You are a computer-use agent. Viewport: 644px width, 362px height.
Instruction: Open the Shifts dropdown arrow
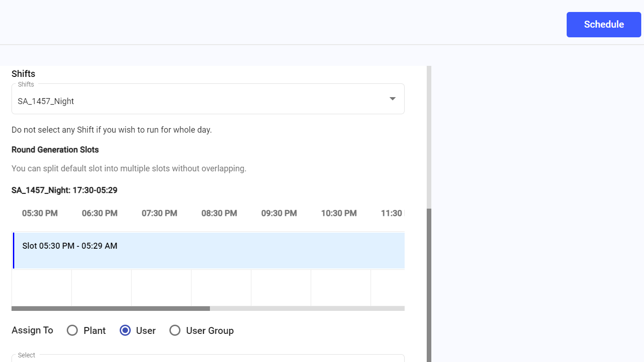point(393,99)
